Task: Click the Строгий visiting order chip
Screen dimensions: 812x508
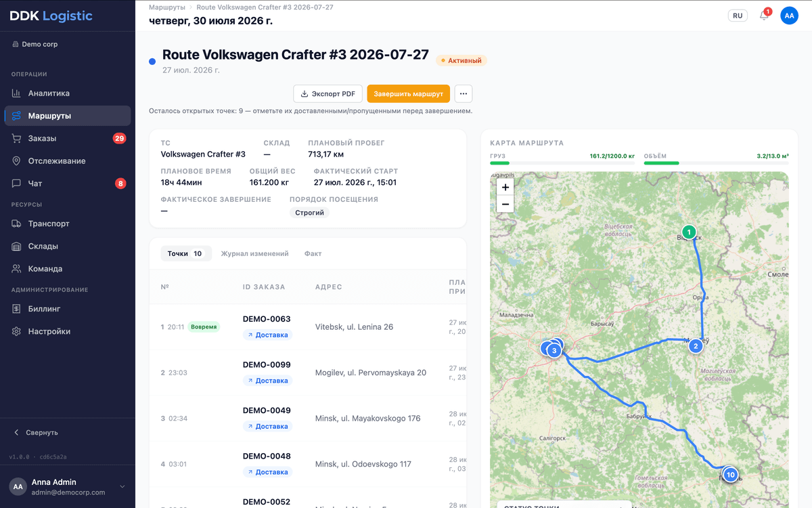Action: click(309, 213)
